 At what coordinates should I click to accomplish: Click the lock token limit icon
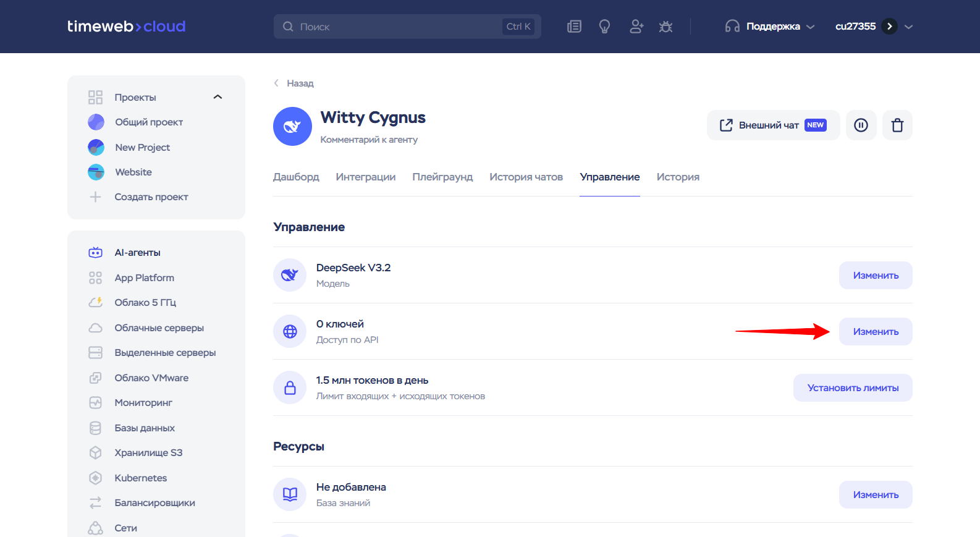tap(290, 387)
